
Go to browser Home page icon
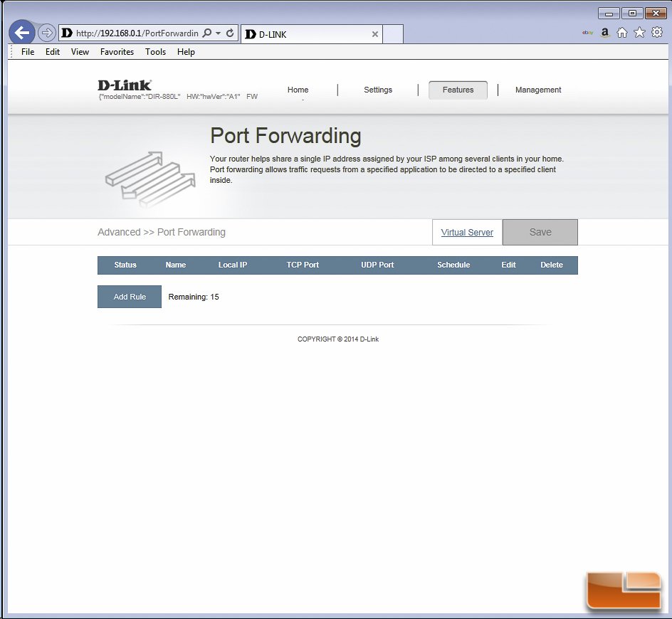point(622,33)
